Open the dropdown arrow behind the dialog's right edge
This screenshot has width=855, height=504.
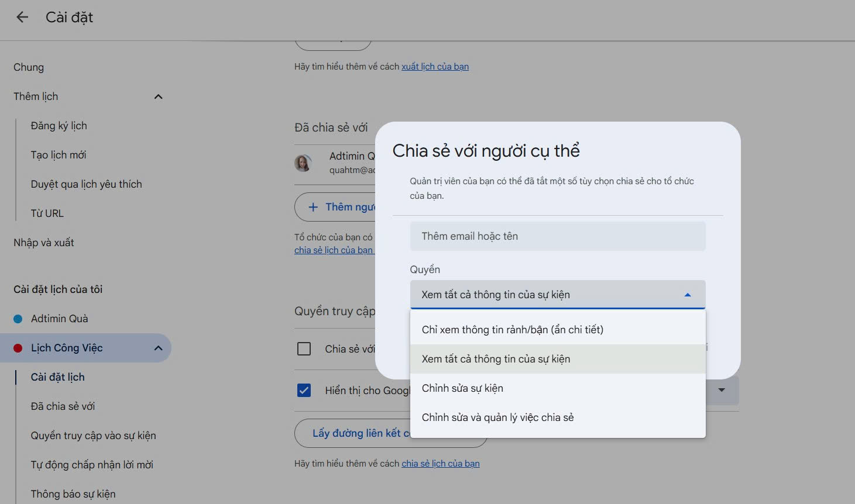point(722,390)
